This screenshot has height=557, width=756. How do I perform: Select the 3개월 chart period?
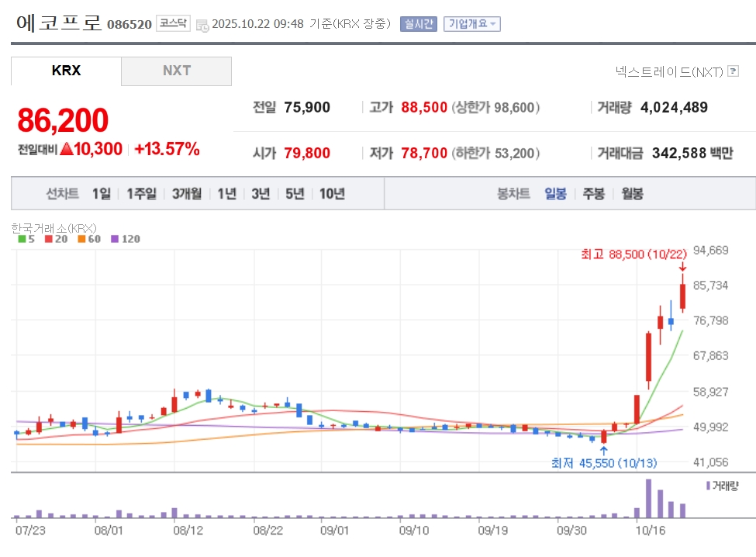[x=187, y=194]
